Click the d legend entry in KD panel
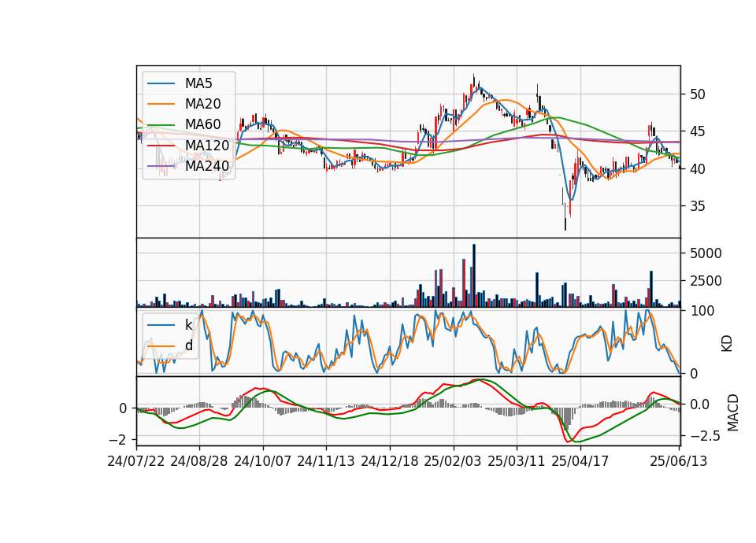The width and height of the screenshot is (756, 543). 189,345
